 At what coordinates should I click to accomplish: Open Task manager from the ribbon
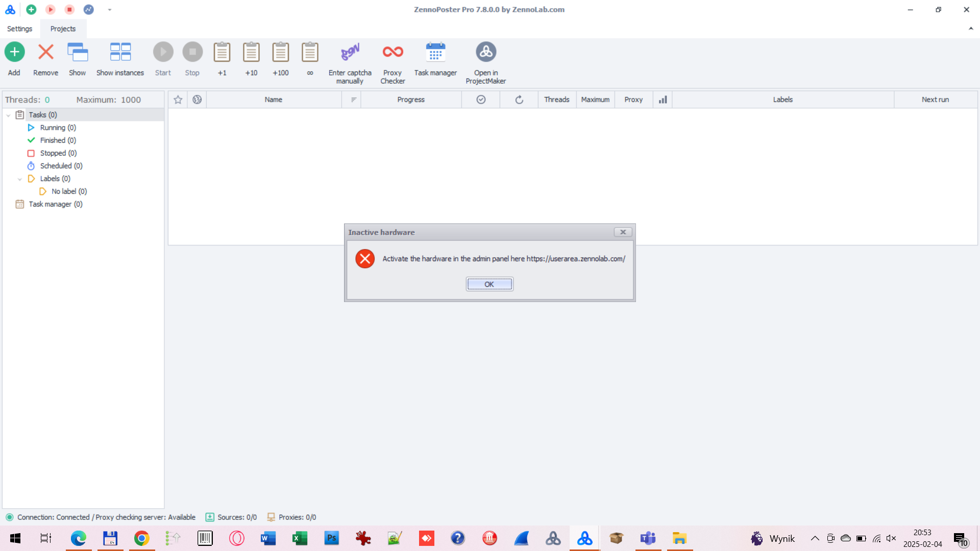[x=435, y=59]
